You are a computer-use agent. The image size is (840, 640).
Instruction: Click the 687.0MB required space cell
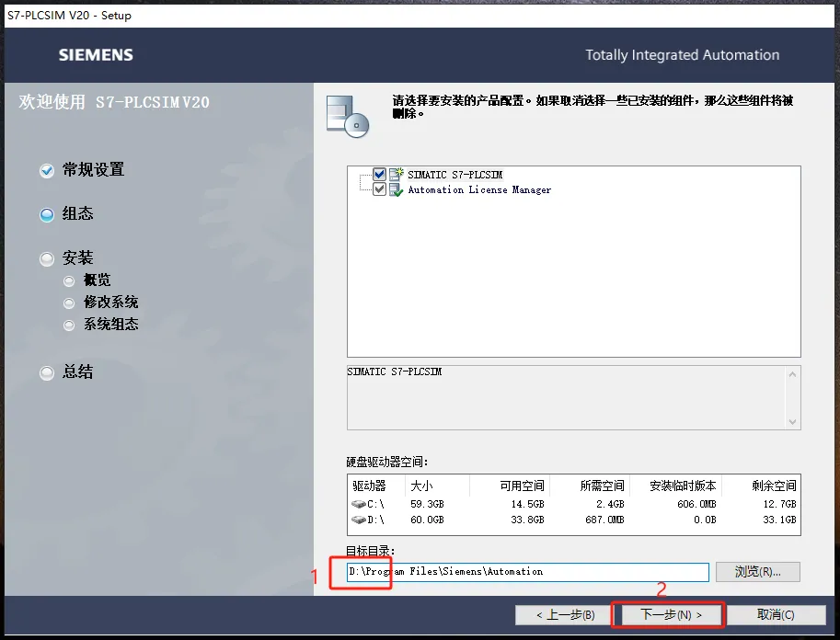click(x=604, y=520)
